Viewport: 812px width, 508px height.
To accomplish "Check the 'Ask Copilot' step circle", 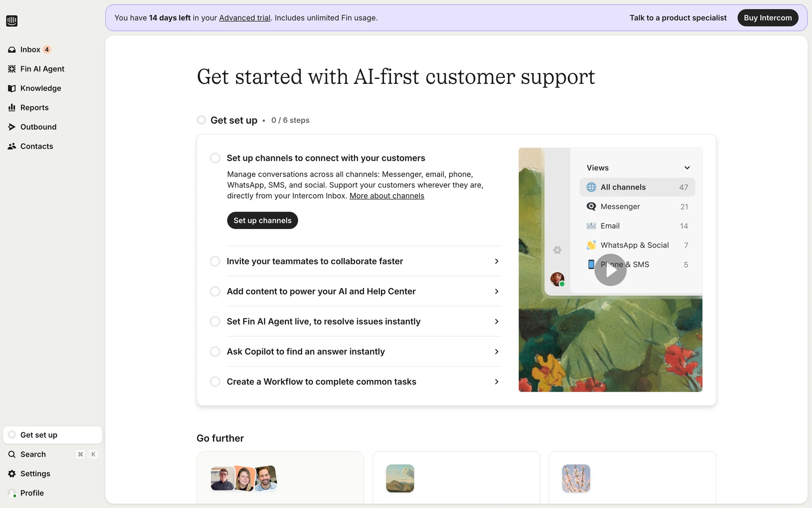I will point(215,351).
